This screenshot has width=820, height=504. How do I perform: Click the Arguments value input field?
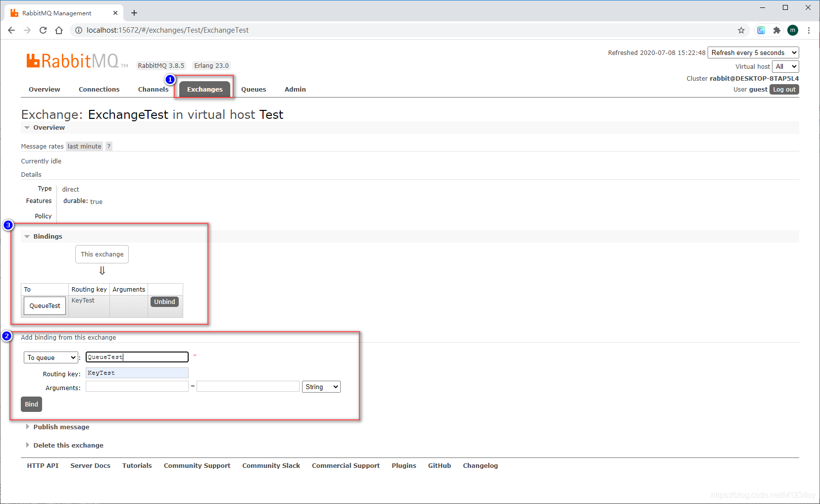(x=248, y=386)
